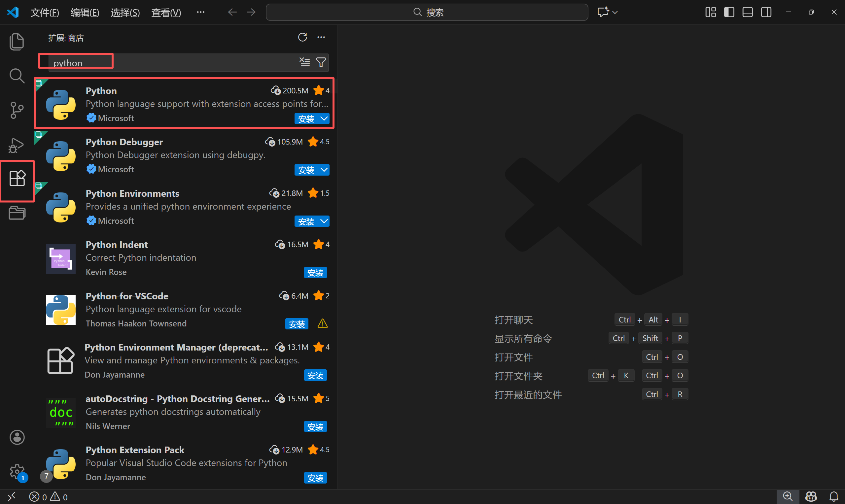Open the 查看(V) menu
845x504 pixels.
tap(166, 13)
